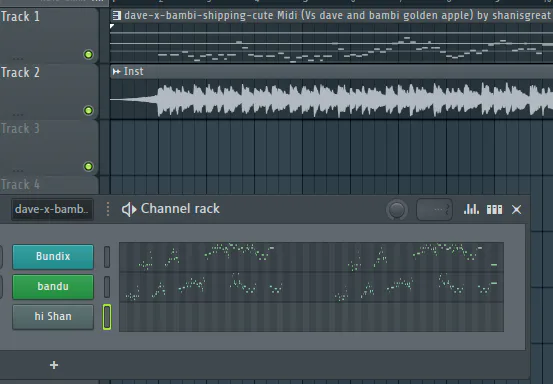The image size is (553, 384).
Task: Mute Track 1 with green light
Action: tap(88, 54)
